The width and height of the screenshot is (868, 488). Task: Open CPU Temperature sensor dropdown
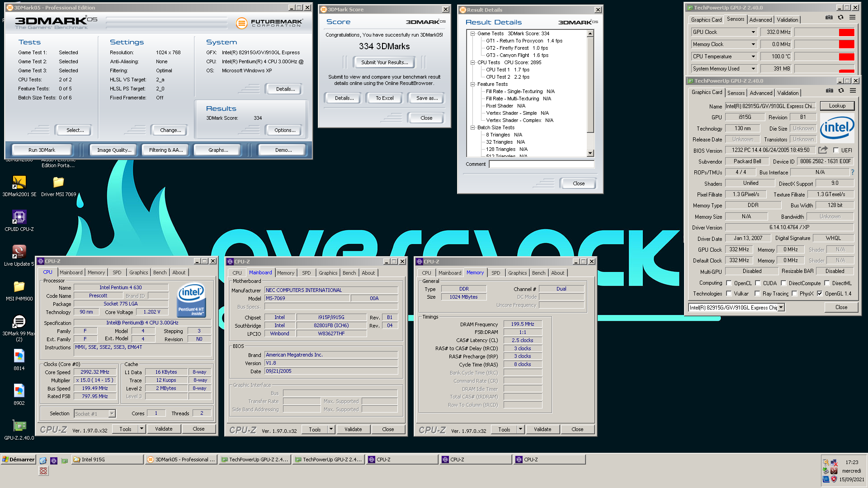point(753,56)
